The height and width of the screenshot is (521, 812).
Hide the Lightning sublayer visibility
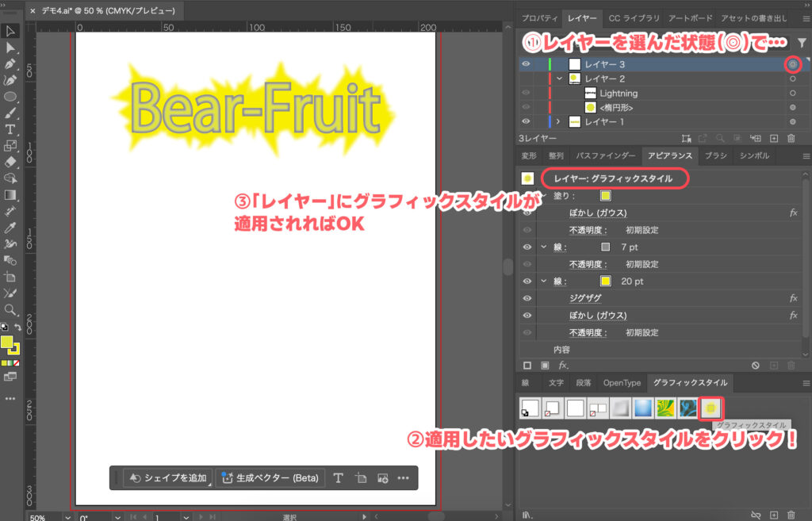coord(524,93)
